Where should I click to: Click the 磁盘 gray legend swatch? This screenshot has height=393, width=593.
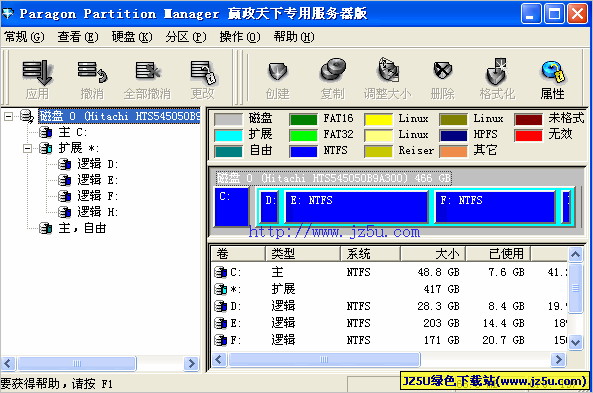pyautogui.click(x=228, y=119)
